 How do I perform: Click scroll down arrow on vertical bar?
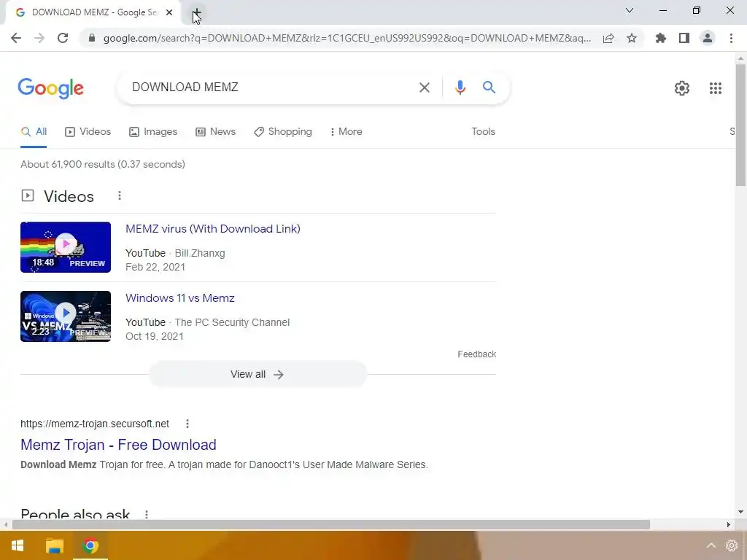tap(740, 513)
